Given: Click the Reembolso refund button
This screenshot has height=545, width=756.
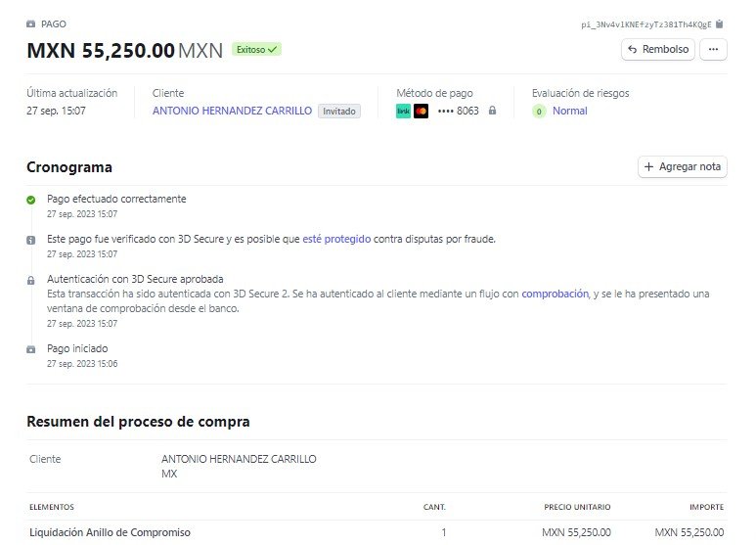Looking at the screenshot, I should click(x=658, y=49).
